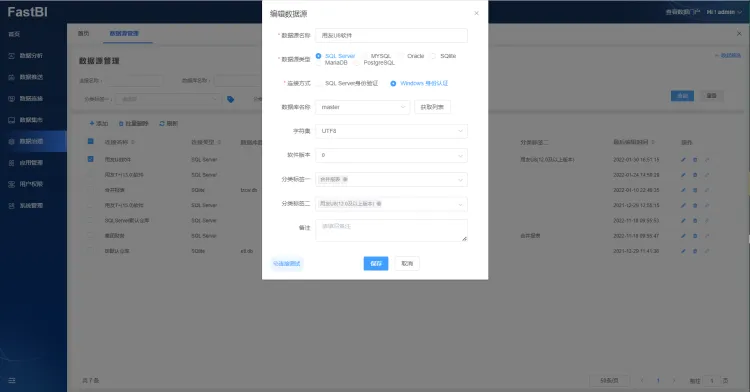The height and width of the screenshot is (392, 750).
Task: Click the delete trash icon for 2022-01-24 row
Action: click(695, 175)
